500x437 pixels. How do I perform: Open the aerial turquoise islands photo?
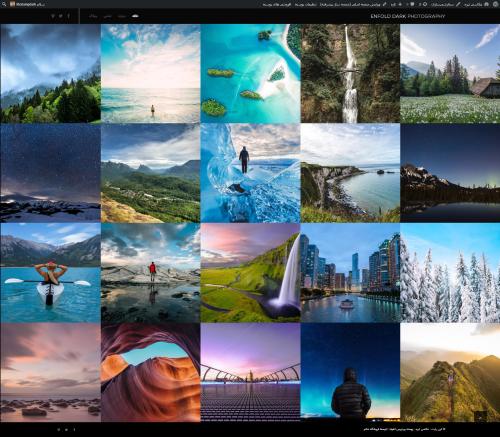[x=250, y=73]
